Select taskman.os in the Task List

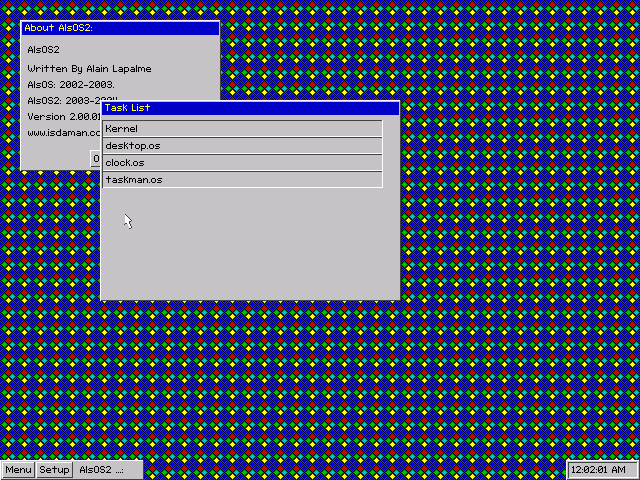tap(242, 180)
